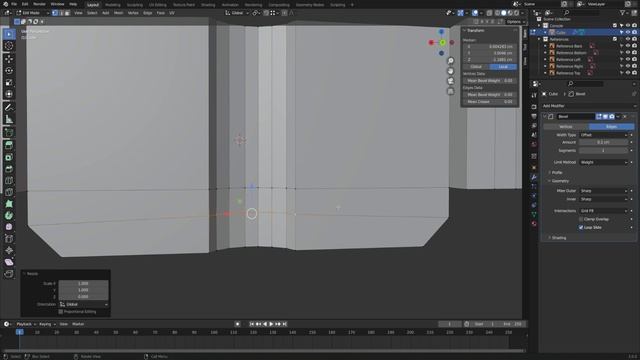Viewport: 640px width, 360px height.
Task: Select the Cursor tool in left toolbar
Action: pos(9,46)
